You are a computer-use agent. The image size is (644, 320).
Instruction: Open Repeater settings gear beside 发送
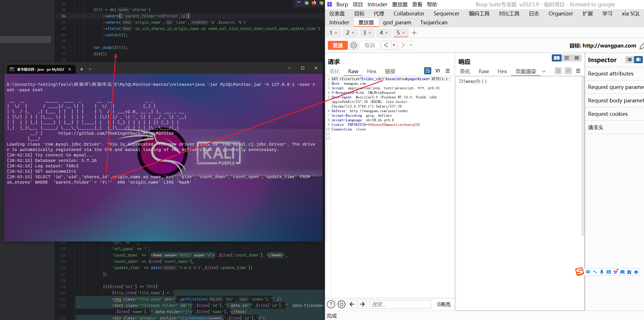(x=354, y=45)
